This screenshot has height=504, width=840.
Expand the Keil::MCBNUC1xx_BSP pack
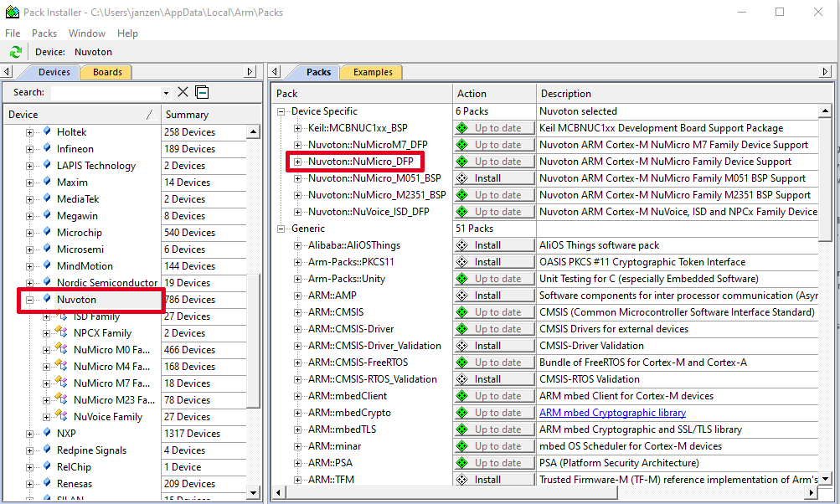298,129
